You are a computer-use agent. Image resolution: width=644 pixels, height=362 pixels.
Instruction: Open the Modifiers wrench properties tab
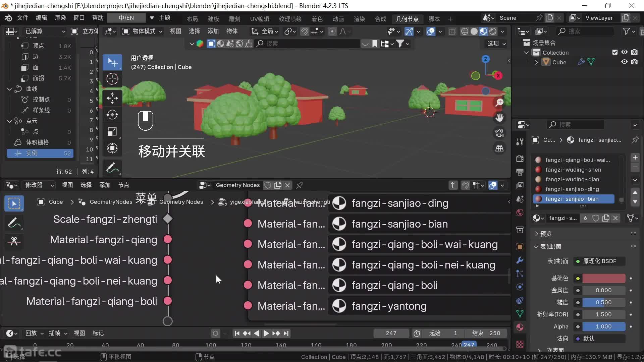pyautogui.click(x=520, y=260)
